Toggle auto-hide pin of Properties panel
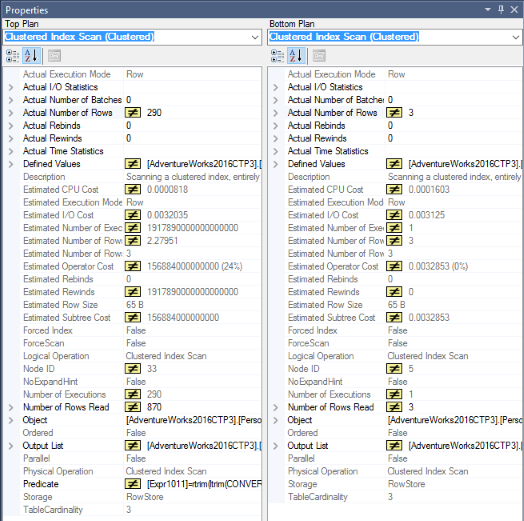Viewport: 524px width, 521px height. 501,9
